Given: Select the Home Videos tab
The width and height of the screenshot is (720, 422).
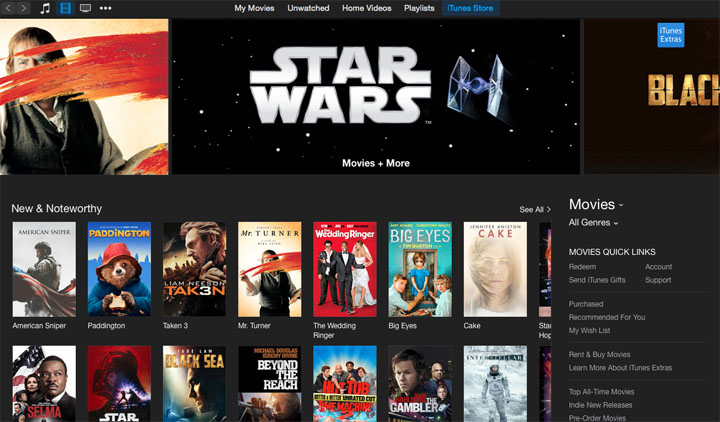Looking at the screenshot, I should click(367, 8).
